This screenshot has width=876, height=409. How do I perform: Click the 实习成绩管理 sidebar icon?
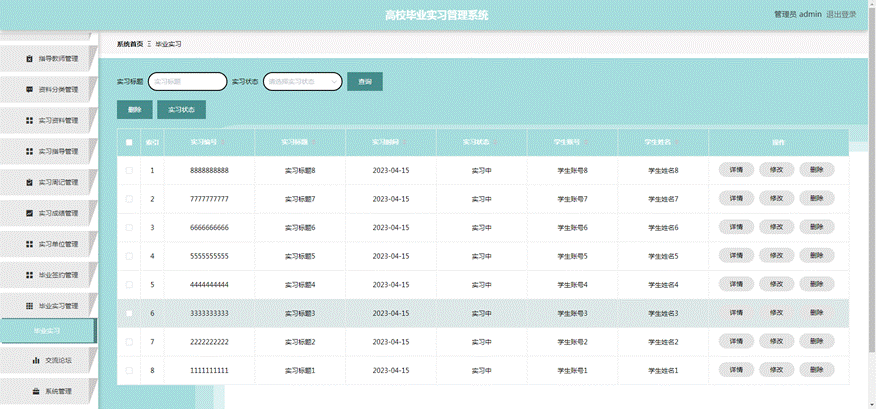point(30,213)
